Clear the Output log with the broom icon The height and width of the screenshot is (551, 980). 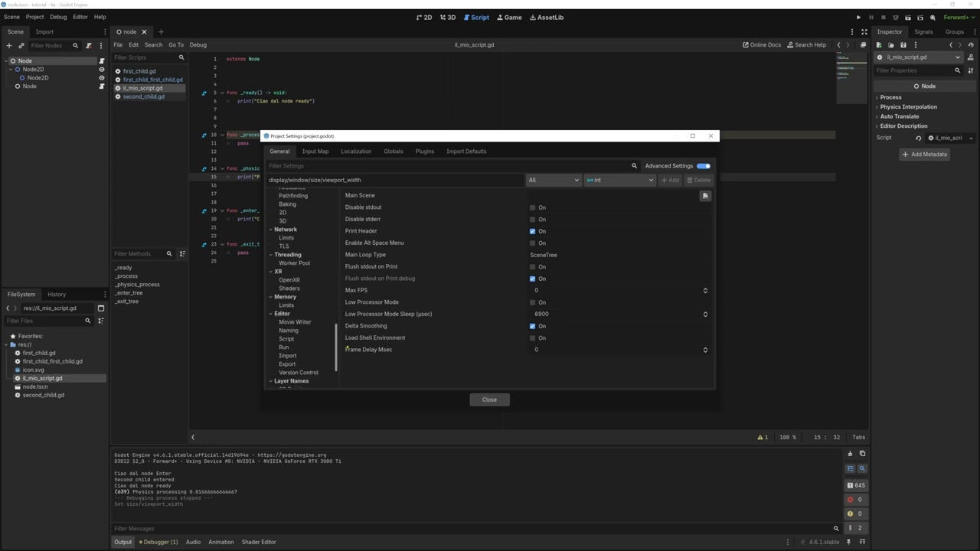[x=851, y=454]
